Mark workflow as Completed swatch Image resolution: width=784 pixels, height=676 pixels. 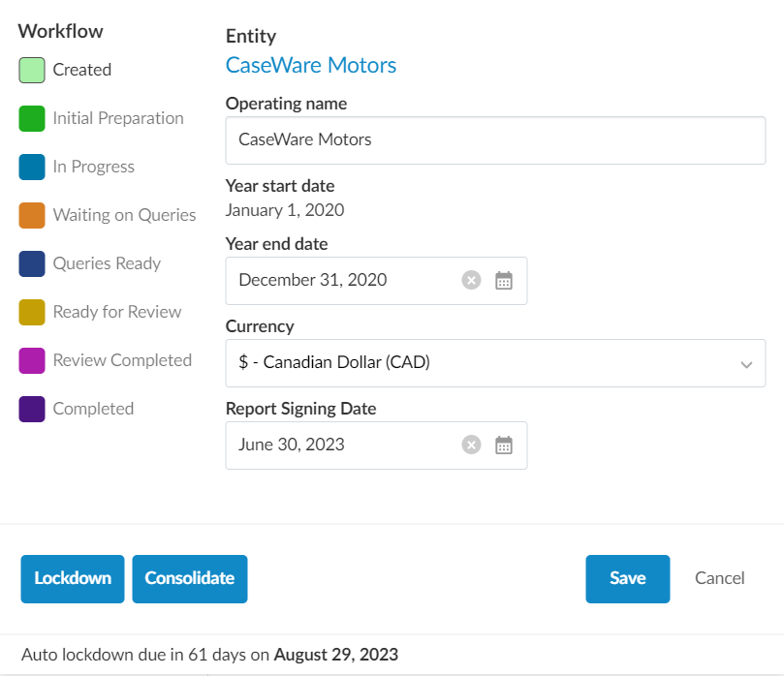(x=32, y=409)
